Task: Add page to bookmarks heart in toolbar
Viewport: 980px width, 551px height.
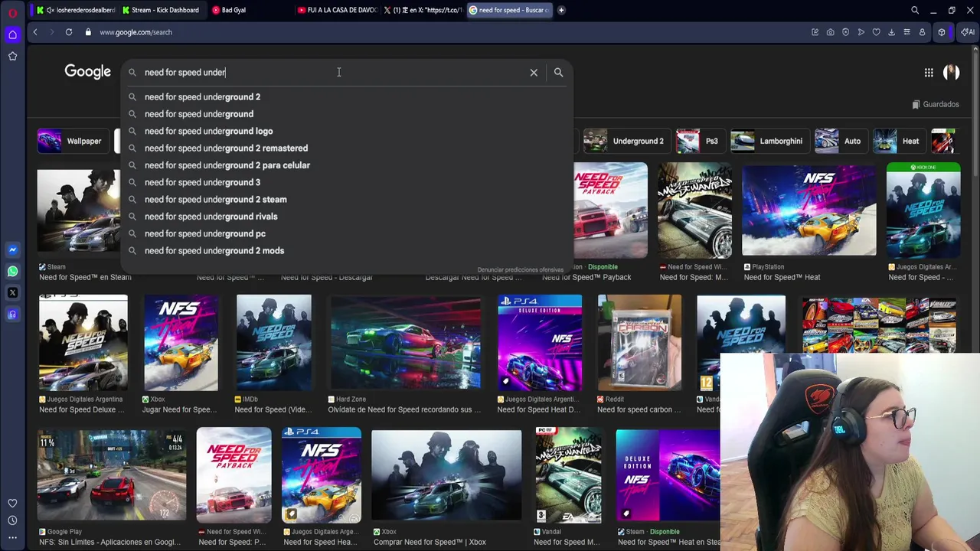Action: tap(876, 32)
